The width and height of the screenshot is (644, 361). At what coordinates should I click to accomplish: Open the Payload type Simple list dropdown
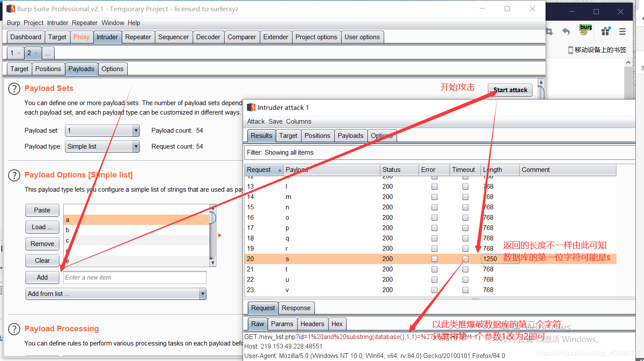coord(102,146)
